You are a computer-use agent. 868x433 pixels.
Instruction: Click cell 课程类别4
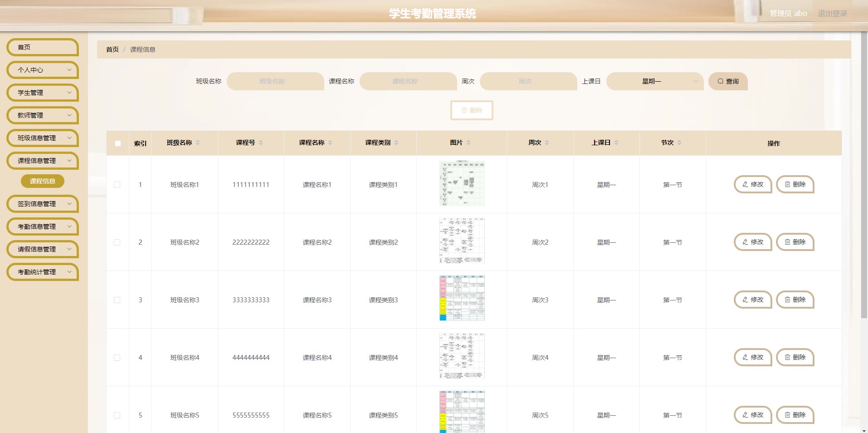383,358
